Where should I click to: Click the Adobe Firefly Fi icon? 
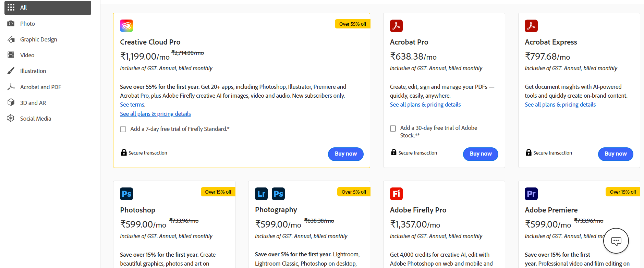coord(396,194)
